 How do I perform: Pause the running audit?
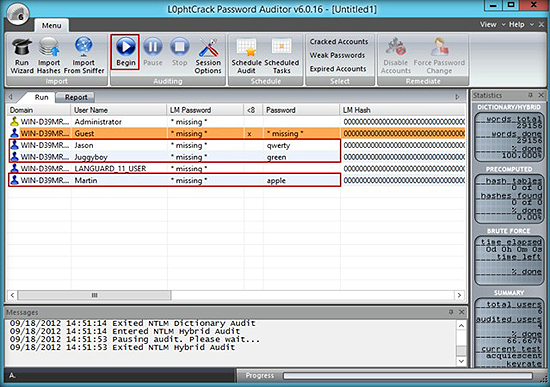click(153, 52)
